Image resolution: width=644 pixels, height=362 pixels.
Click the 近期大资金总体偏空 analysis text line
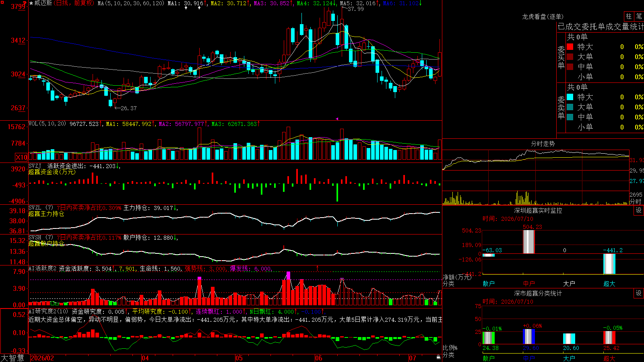coord(235,319)
